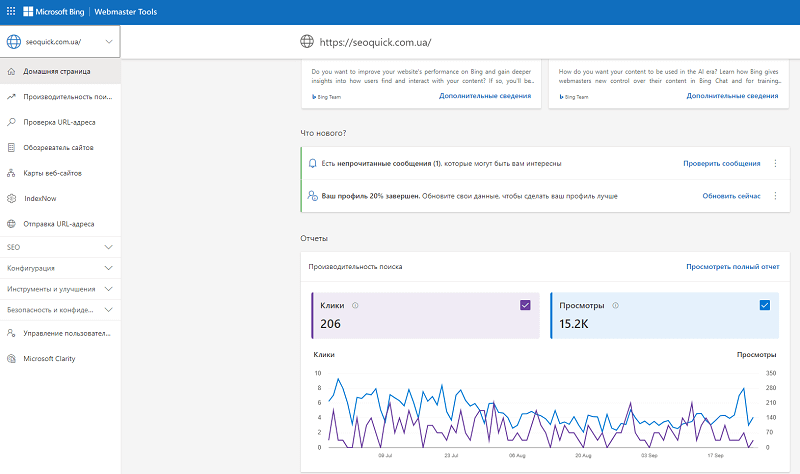Open more options for profile completion row
Image resolution: width=800 pixels, height=474 pixels.
point(775,196)
